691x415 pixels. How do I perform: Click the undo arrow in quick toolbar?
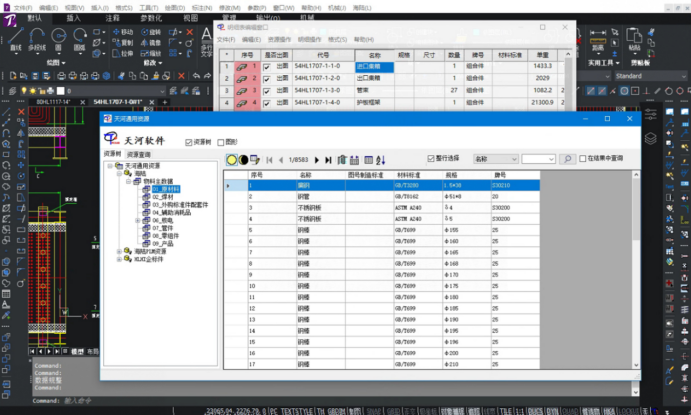coord(197,76)
